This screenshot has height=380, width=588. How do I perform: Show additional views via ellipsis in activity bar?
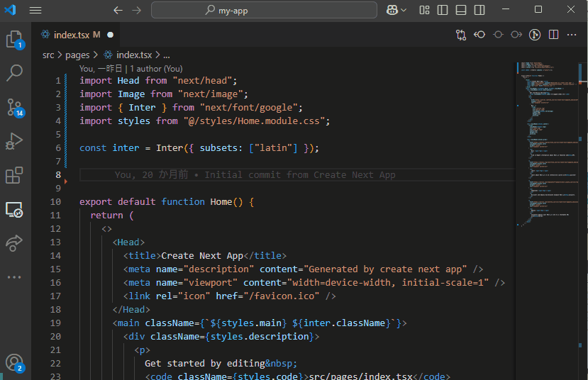pyautogui.click(x=14, y=277)
